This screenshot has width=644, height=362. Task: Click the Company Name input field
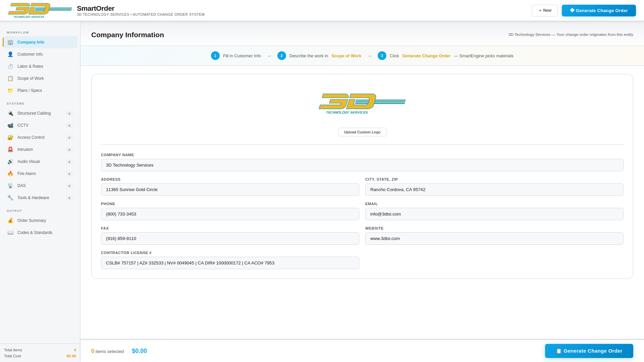pyautogui.click(x=362, y=165)
